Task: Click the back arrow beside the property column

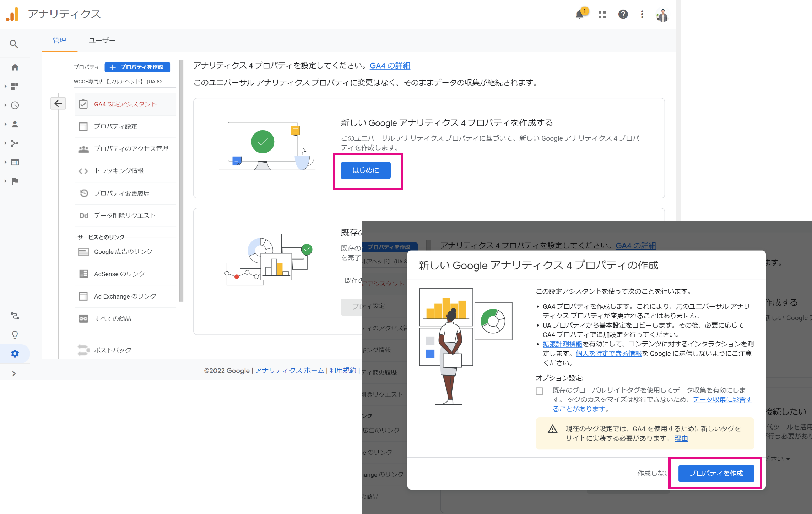Action: [58, 103]
